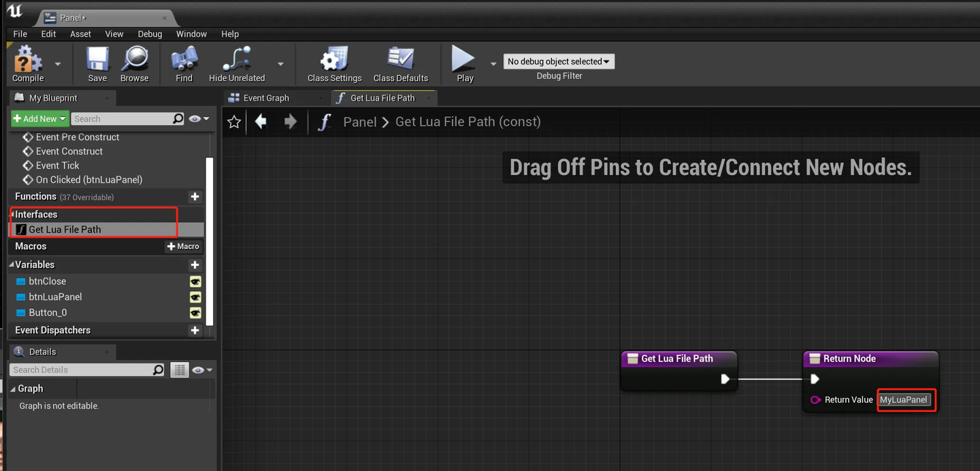
Task: Save the blueprint with the floppy icon
Action: [x=97, y=59]
